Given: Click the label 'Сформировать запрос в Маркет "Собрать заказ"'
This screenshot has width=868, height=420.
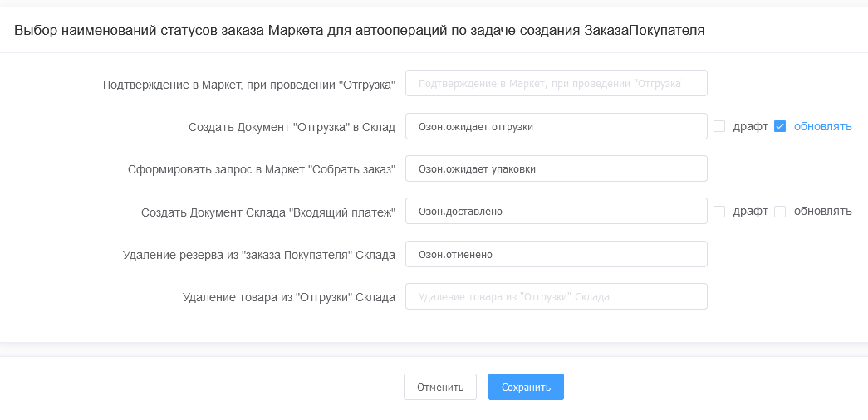Looking at the screenshot, I should coord(262,169).
